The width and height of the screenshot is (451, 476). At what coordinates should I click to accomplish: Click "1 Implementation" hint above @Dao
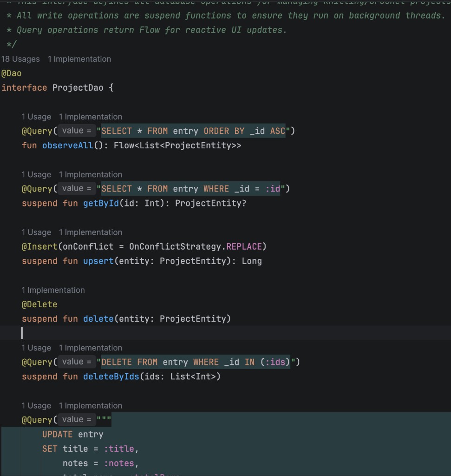click(x=79, y=59)
